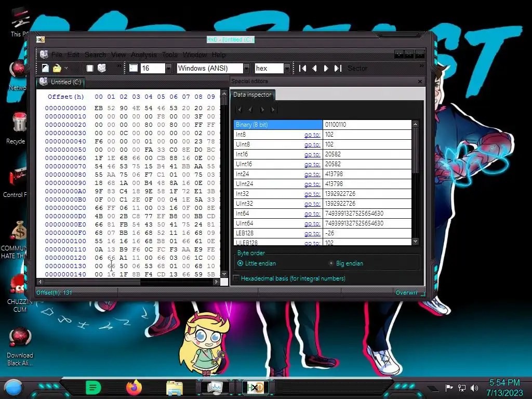Open the Analysis menu
Viewport: 532px width, 399px height.
(144, 55)
